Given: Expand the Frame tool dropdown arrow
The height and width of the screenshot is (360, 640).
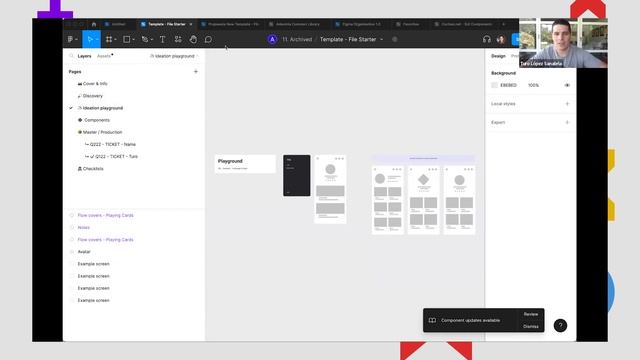Looking at the screenshot, I should (116, 40).
